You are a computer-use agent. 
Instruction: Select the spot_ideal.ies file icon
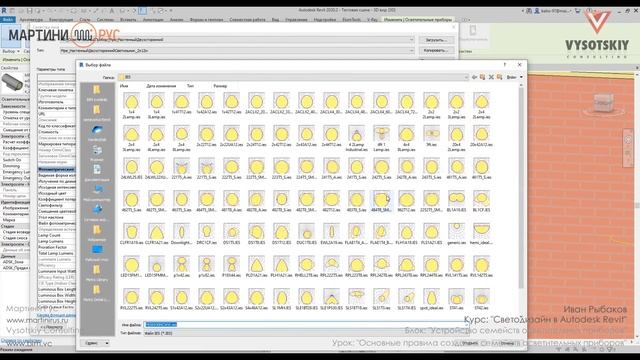431,299
